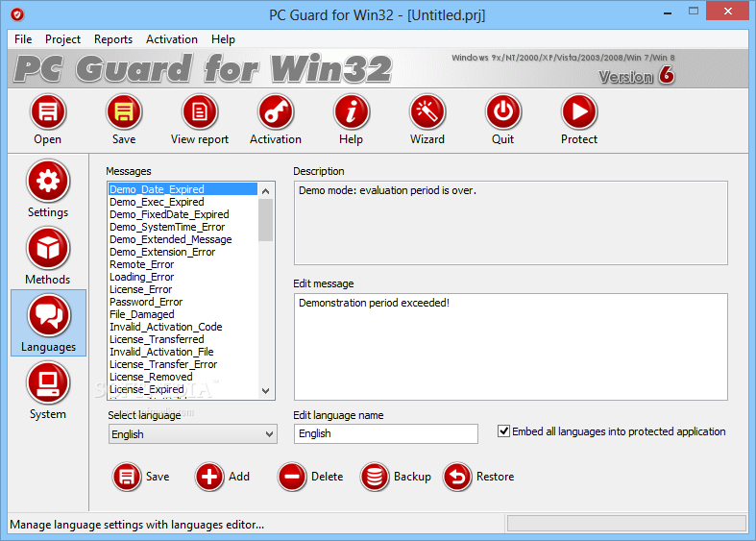
Task: Toggle Embed all languages checkbox
Action: (x=503, y=431)
